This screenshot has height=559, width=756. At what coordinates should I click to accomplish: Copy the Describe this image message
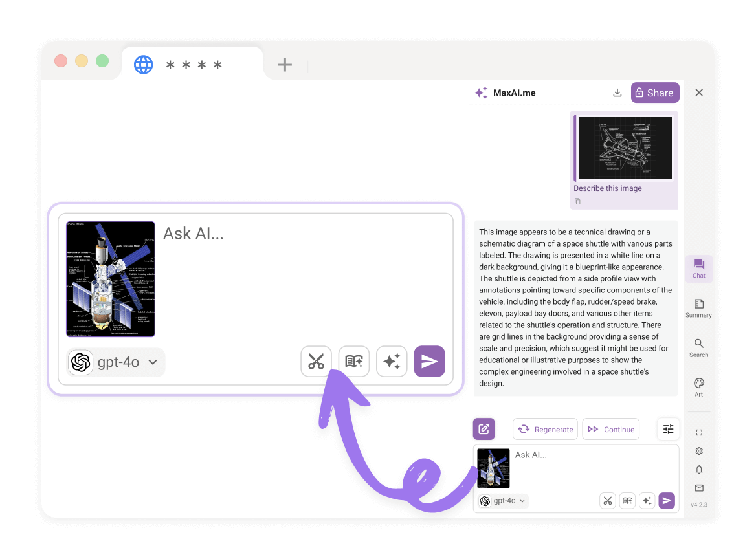tap(577, 201)
